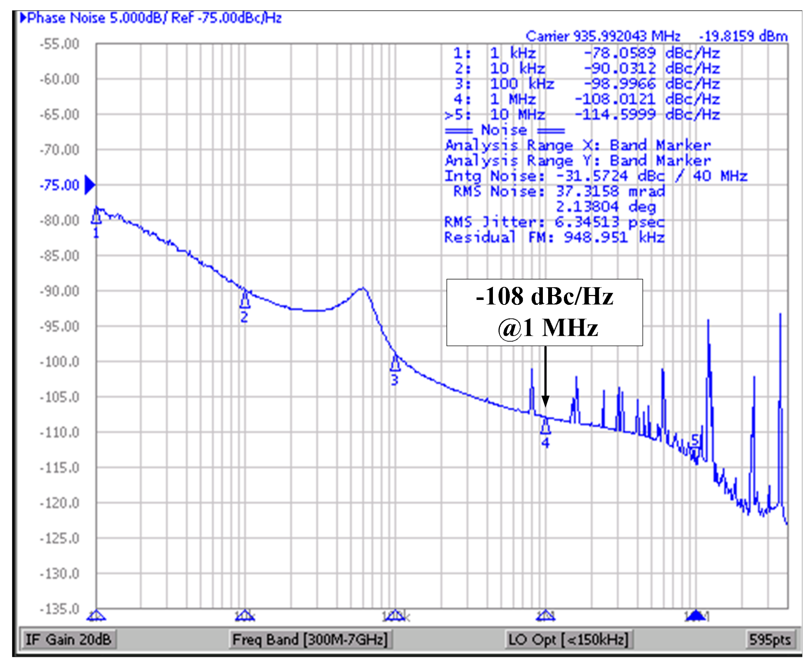Click marker 3 triangle at 100 kHz

pos(395,364)
